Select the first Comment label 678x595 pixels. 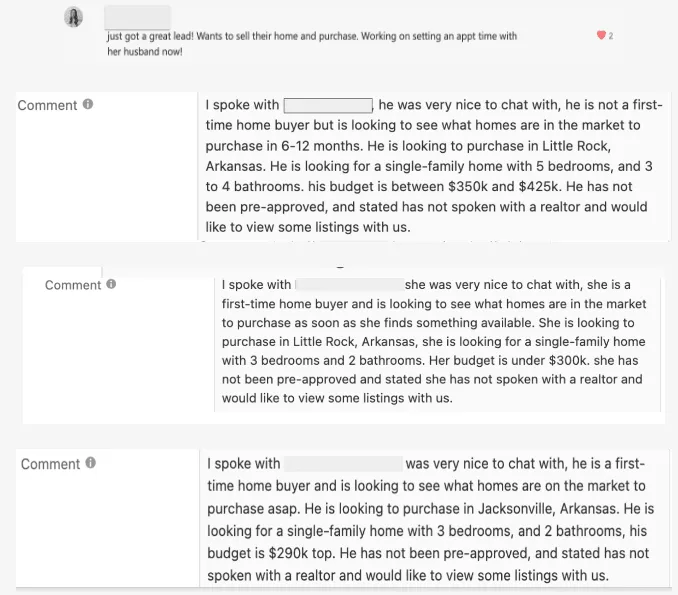pos(47,105)
